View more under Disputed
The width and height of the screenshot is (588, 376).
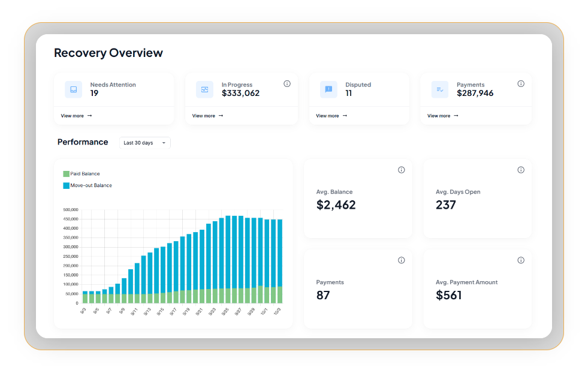331,116
